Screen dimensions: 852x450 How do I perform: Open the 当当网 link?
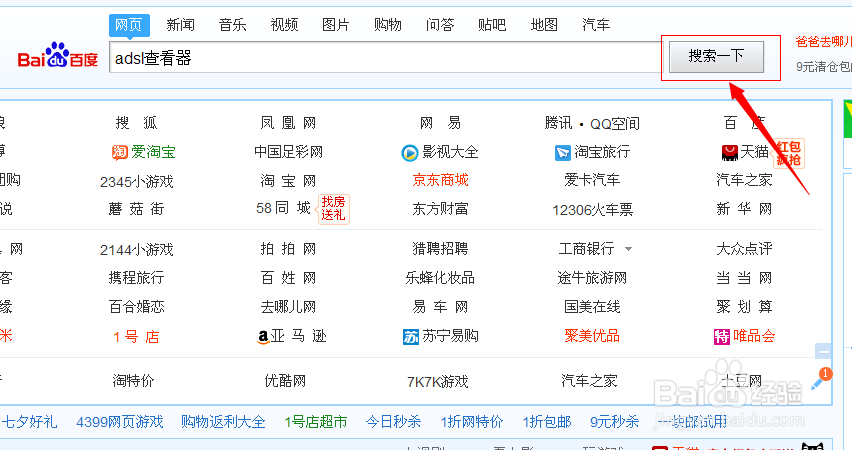tap(744, 278)
